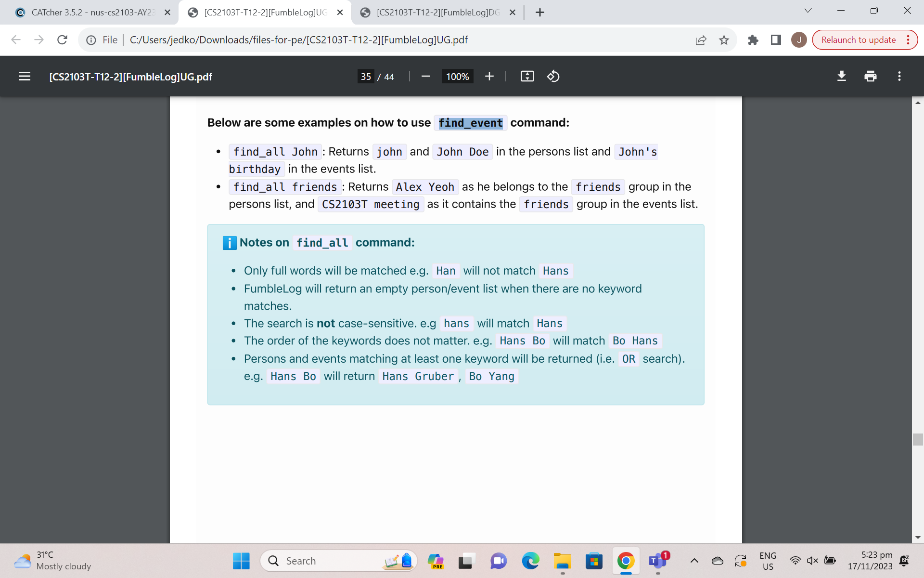Download the PDF file
Screen dimensions: 924x578
(841, 77)
